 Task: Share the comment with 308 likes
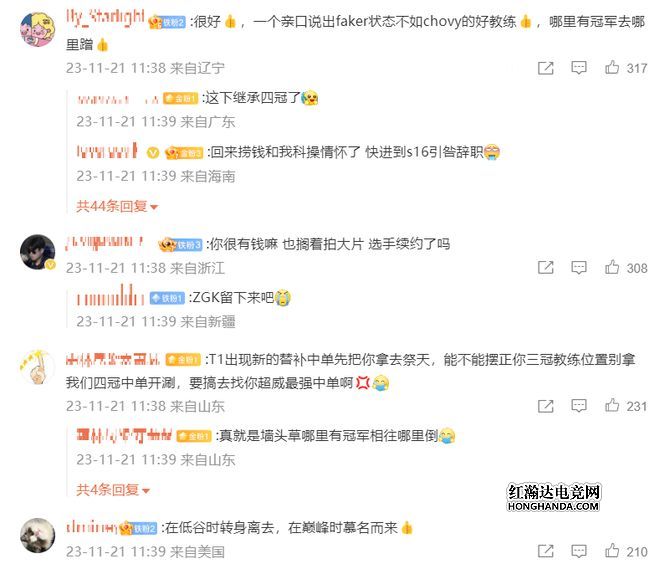point(546,268)
